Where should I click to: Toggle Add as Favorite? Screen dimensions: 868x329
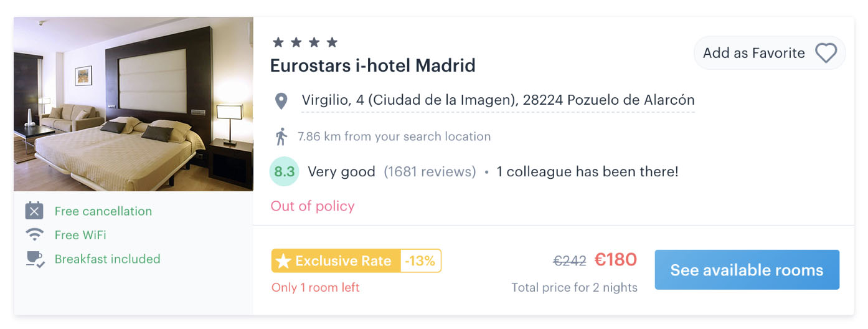click(x=770, y=53)
